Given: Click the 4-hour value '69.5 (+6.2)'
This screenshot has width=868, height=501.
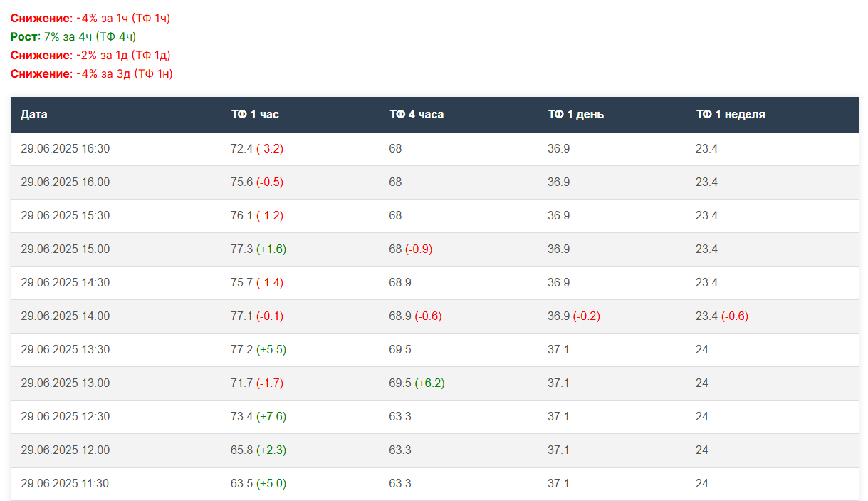Looking at the screenshot, I should (417, 383).
